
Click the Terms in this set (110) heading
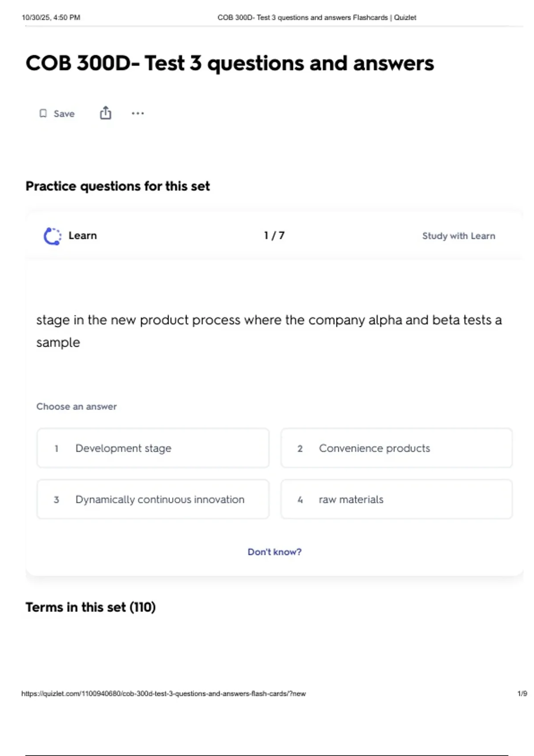[x=91, y=607]
